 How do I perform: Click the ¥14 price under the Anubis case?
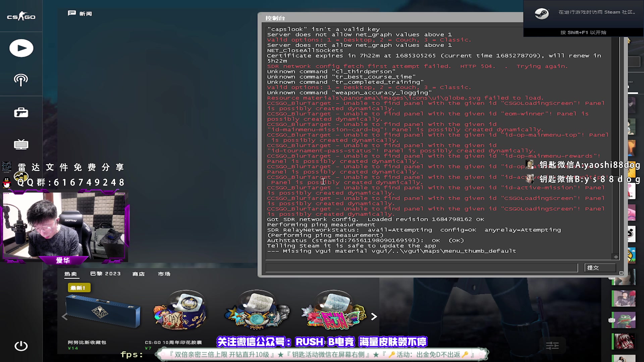click(x=73, y=348)
